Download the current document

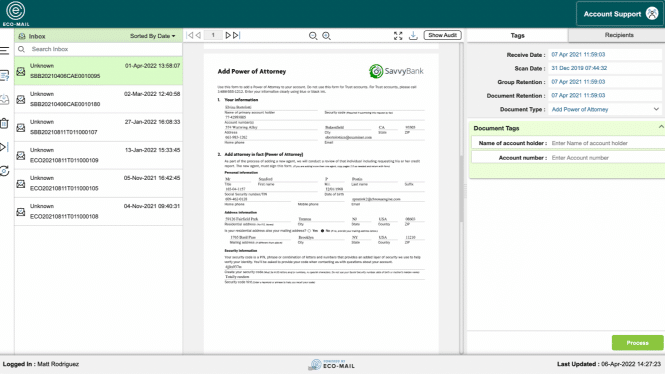[x=413, y=36]
